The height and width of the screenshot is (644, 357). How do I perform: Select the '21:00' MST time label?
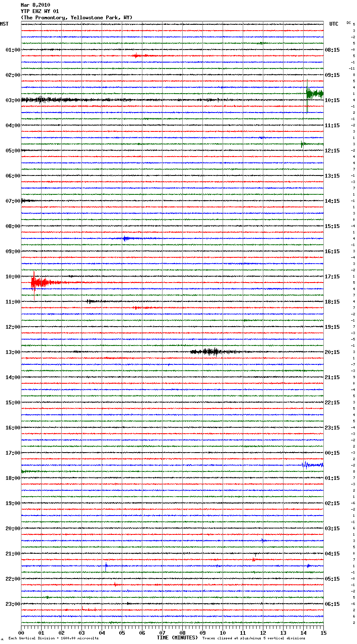[x=13, y=554]
